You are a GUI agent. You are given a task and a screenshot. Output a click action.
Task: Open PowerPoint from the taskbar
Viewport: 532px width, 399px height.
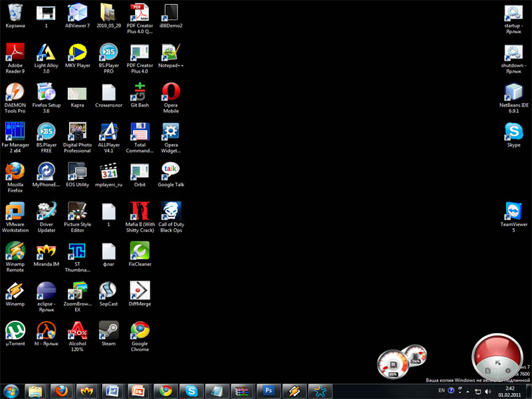[138, 391]
